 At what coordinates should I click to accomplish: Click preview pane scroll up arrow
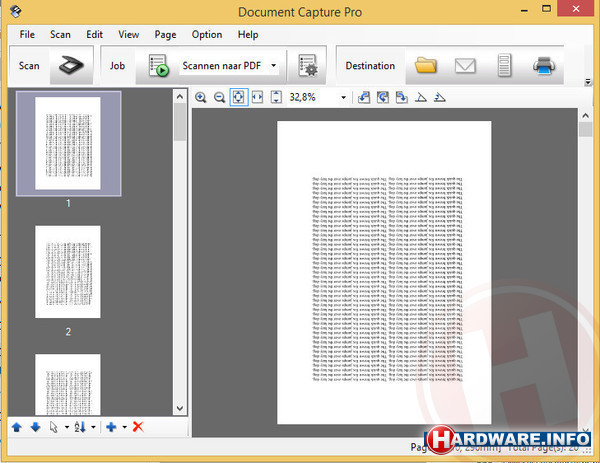(585, 115)
